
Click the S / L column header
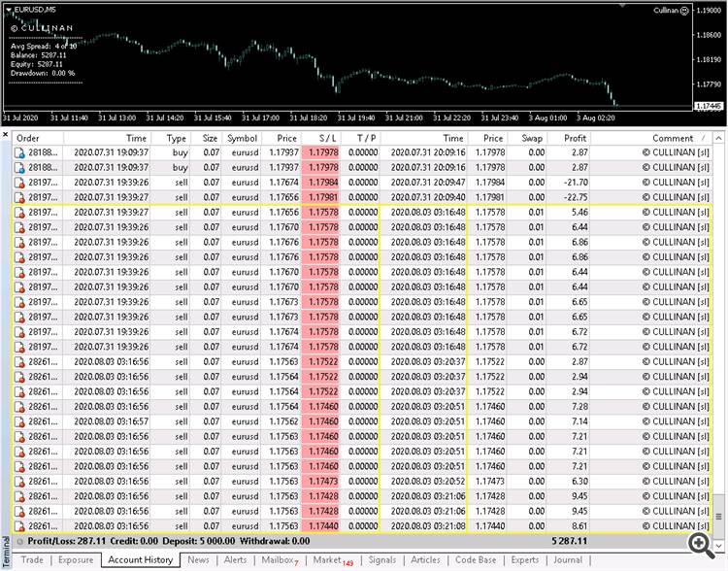tap(321, 139)
